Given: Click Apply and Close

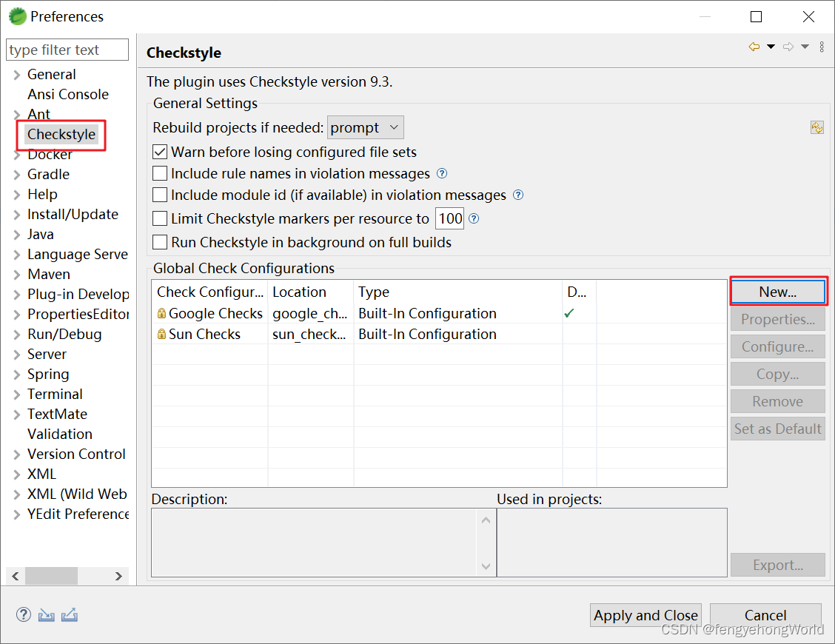Looking at the screenshot, I should 645,615.
